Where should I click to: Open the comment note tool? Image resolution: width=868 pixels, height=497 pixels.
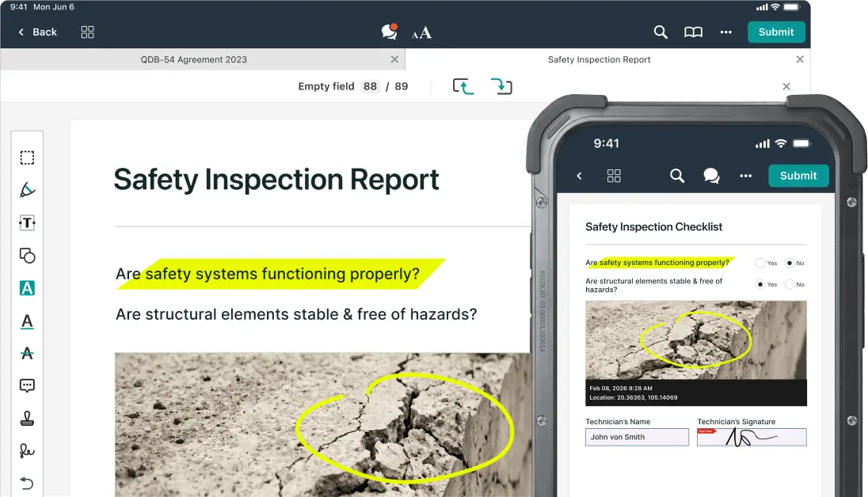pos(27,386)
